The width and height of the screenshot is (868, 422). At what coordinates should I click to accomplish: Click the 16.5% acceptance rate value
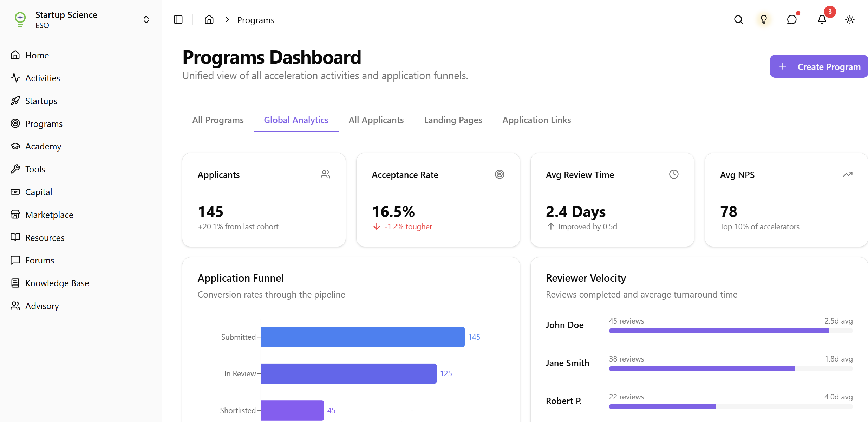click(x=393, y=212)
